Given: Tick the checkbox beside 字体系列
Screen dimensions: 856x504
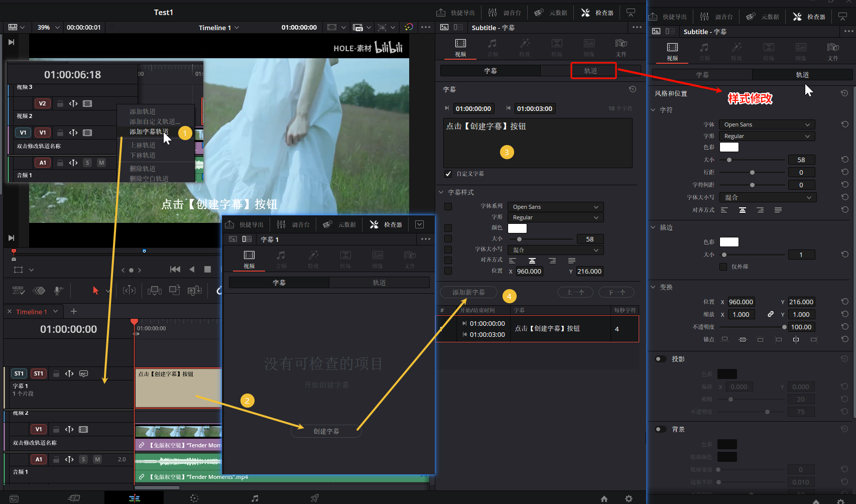Looking at the screenshot, I should 448,206.
